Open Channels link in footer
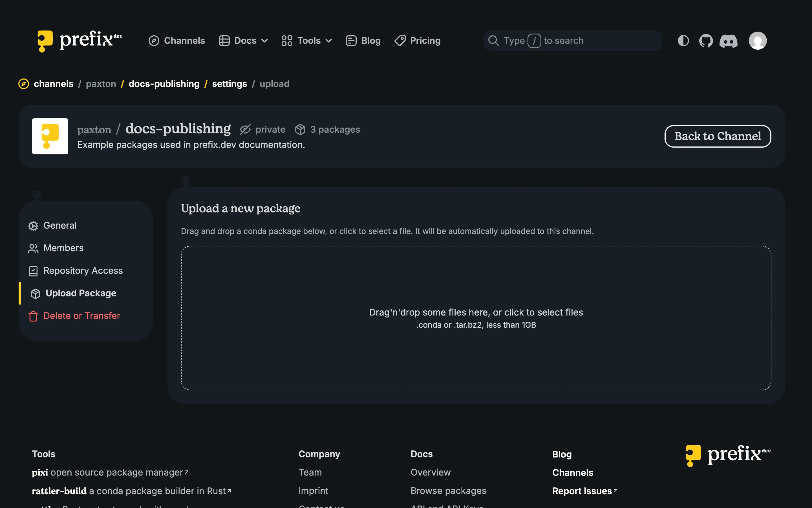 click(572, 473)
